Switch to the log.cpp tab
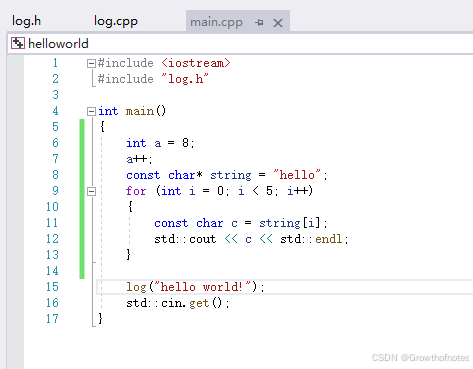473x369 pixels. [115, 21]
